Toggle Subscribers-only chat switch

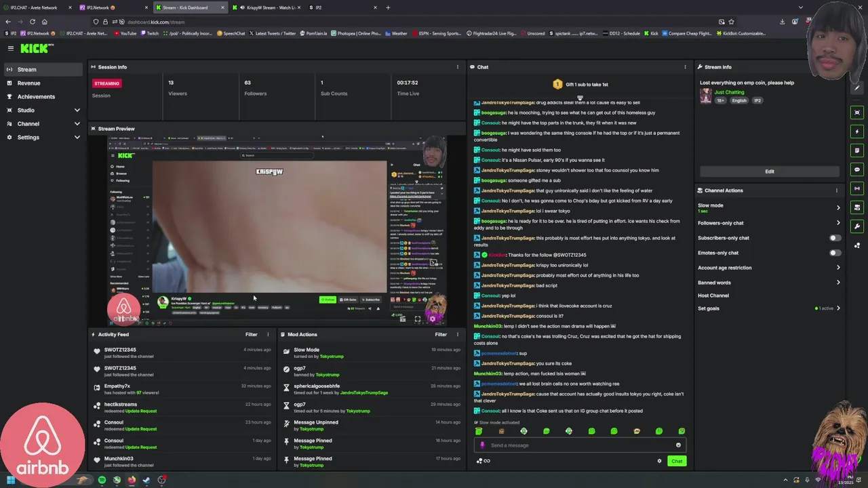835,238
